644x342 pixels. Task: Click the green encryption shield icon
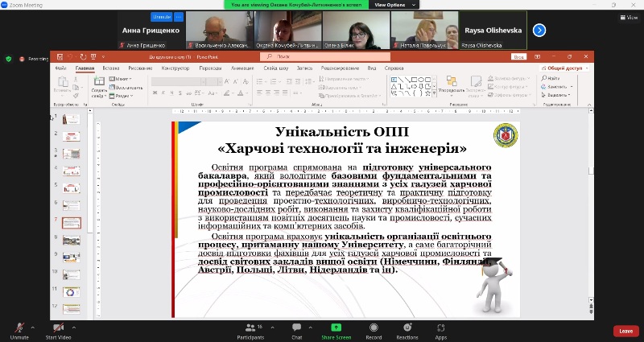[9, 59]
